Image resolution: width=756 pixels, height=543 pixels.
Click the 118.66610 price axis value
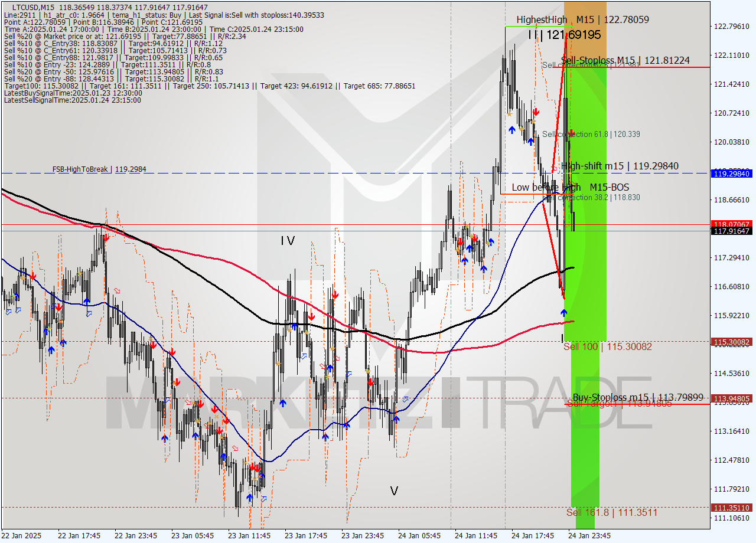tap(732, 199)
